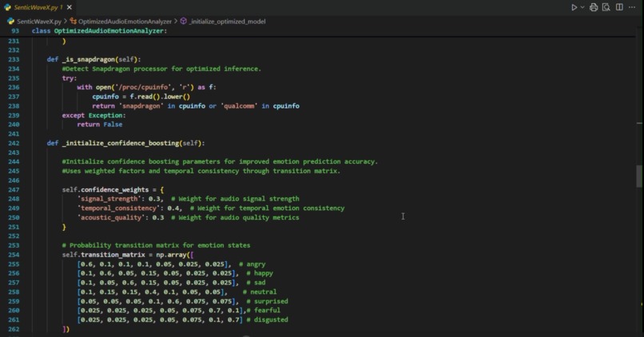Click 'self.transition_matrix' on line 254
Image resolution: width=644 pixels, height=337 pixels.
click(x=104, y=255)
